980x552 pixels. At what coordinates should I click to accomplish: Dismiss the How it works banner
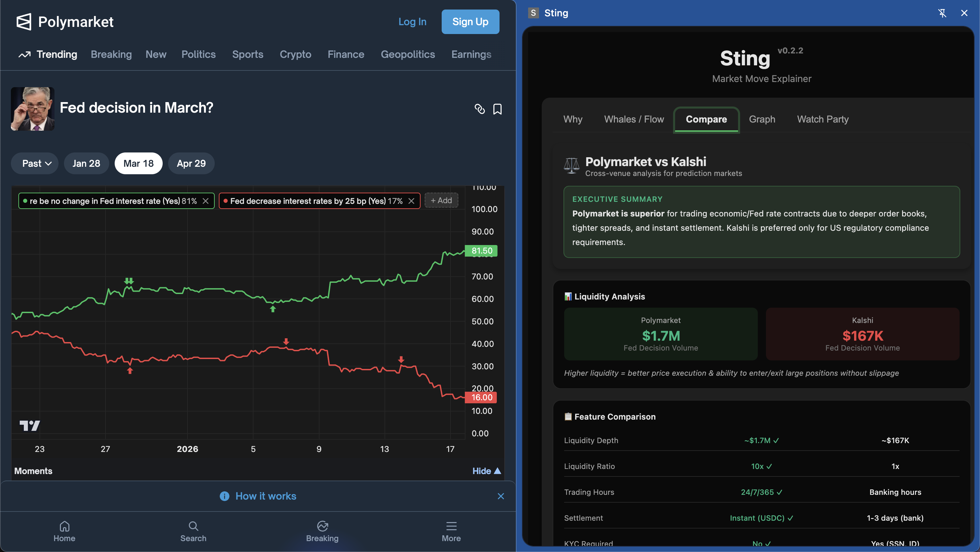501,496
